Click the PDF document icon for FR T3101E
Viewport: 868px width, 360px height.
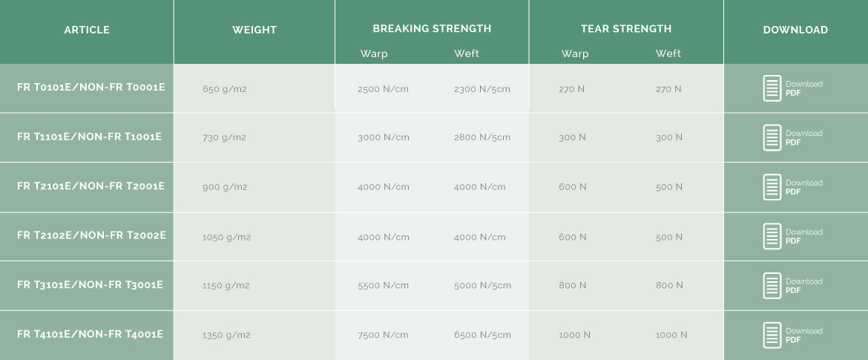point(772,285)
